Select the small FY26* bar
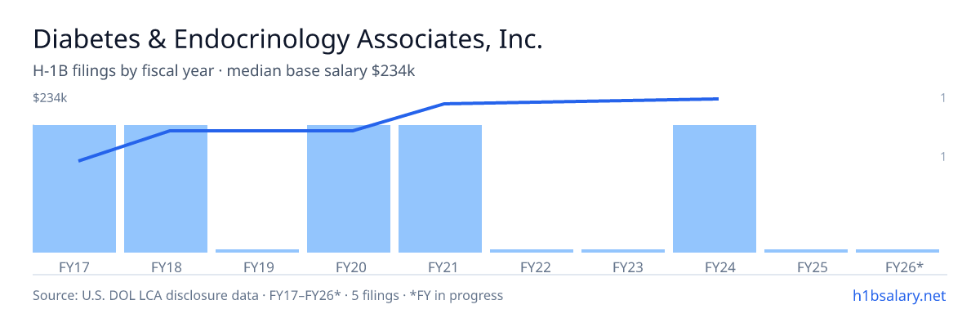Viewport: 980px width, 327px height. 898,251
